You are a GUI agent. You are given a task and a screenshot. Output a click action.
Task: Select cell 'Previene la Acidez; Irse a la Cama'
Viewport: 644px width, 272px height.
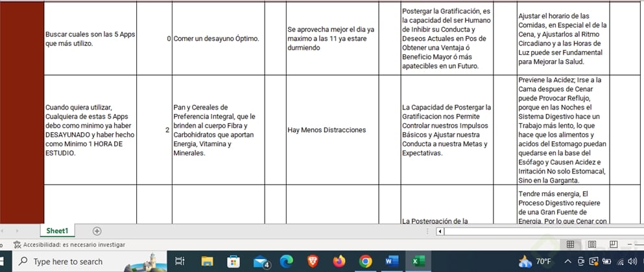(564, 130)
